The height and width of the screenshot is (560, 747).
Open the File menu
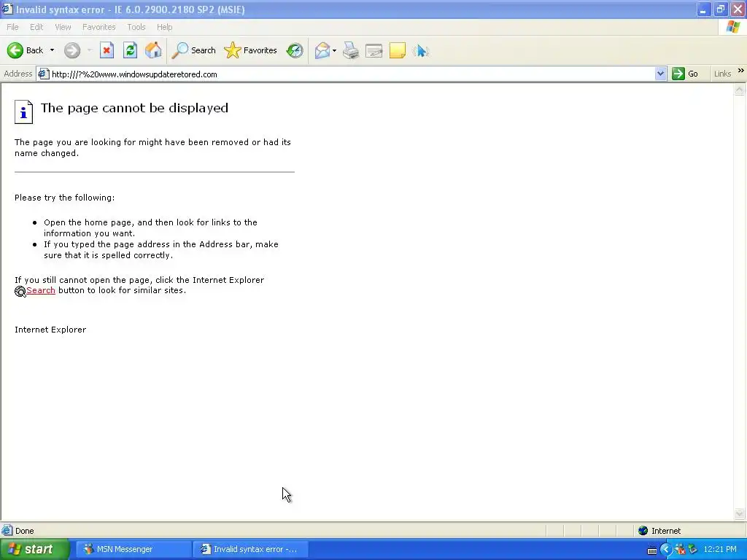tap(13, 27)
